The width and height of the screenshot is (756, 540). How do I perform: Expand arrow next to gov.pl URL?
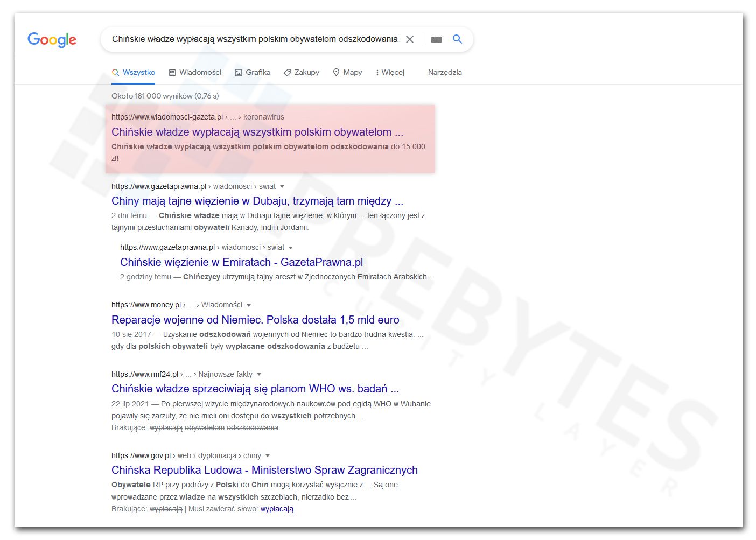[x=268, y=456]
